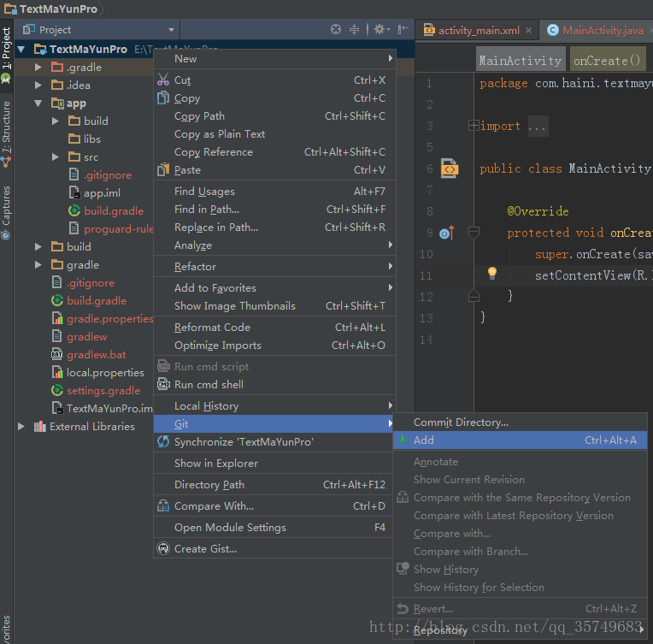Choose Git Add menu entry

(520, 440)
